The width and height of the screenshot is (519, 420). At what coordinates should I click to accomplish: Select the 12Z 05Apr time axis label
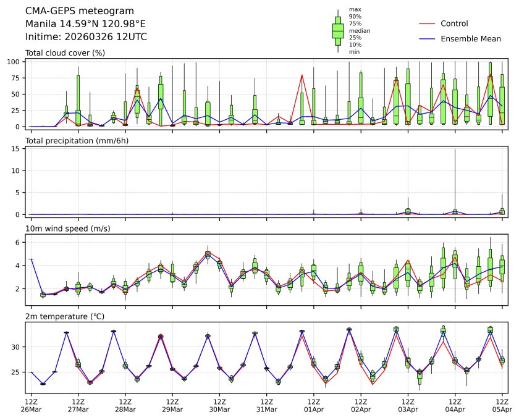pos(502,405)
